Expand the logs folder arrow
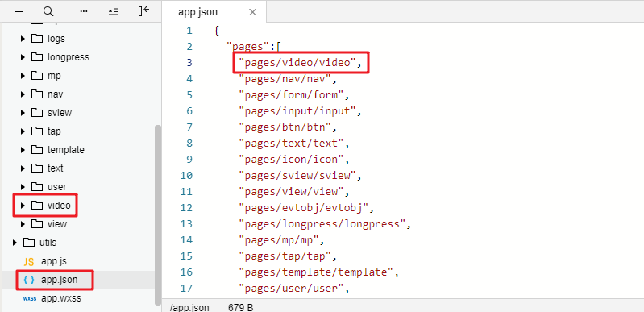The width and height of the screenshot is (644, 312). point(23,39)
